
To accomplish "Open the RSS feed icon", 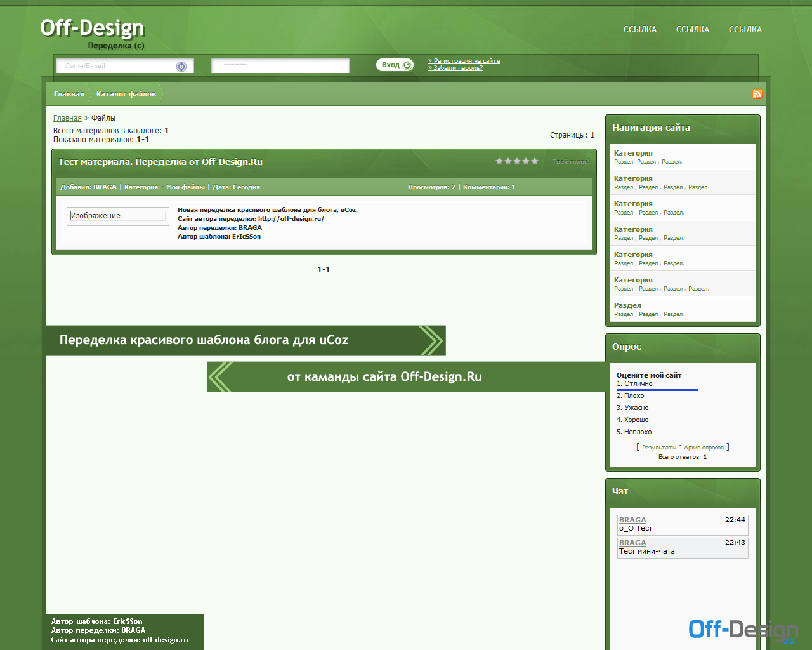I will 757,93.
